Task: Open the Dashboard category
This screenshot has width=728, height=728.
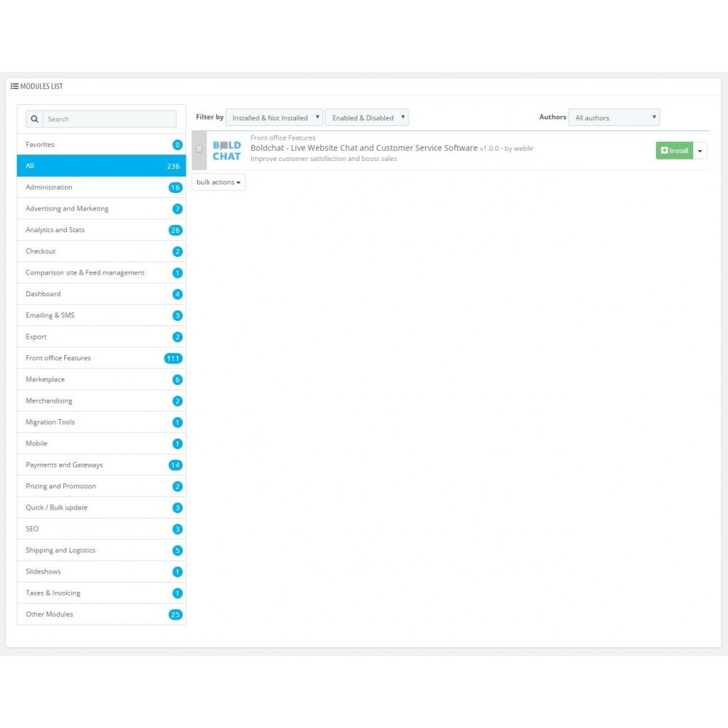Action: tap(101, 294)
